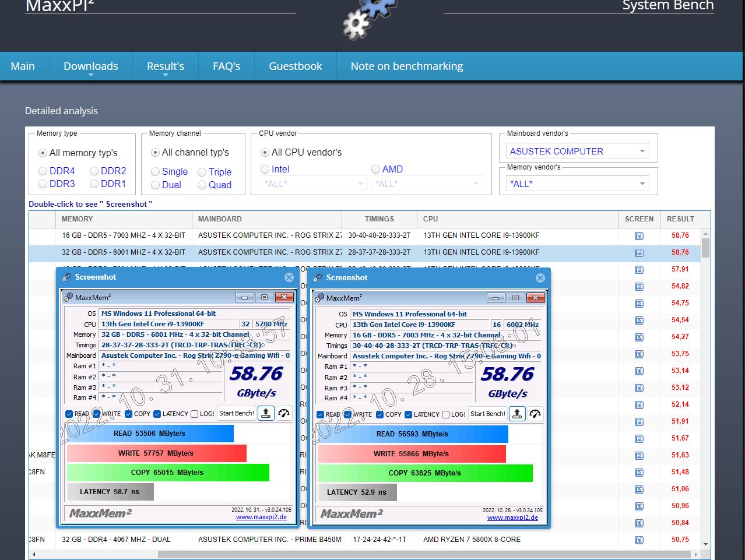Screen dimensions: 745x560
Task: Sort by the RESULT column header
Action: coord(680,219)
